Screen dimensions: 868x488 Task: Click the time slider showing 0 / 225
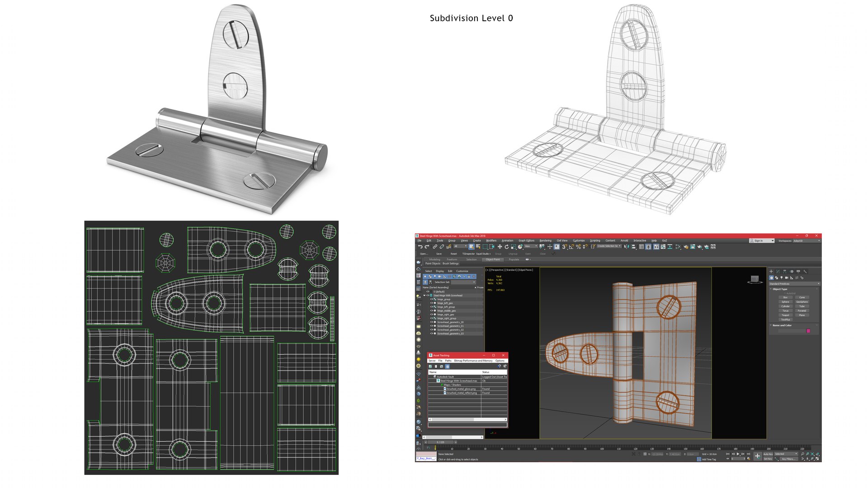(440, 442)
